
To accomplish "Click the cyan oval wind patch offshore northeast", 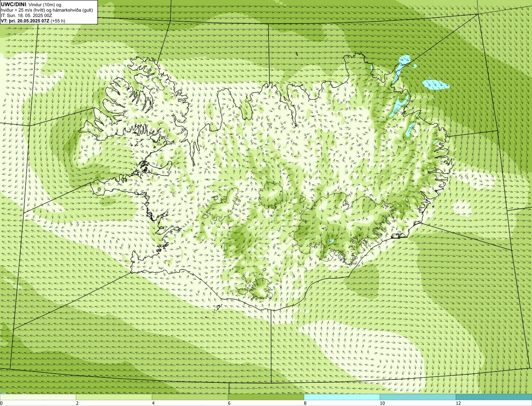I will click(x=436, y=84).
